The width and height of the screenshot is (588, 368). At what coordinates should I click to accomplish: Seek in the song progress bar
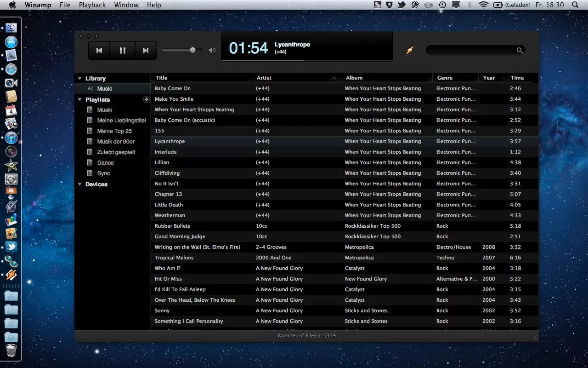[x=307, y=60]
